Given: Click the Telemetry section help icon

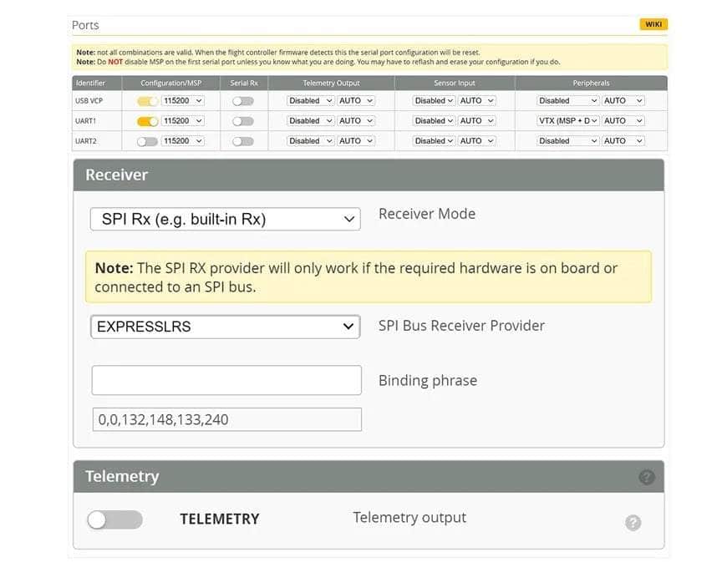Looking at the screenshot, I should (646, 478).
